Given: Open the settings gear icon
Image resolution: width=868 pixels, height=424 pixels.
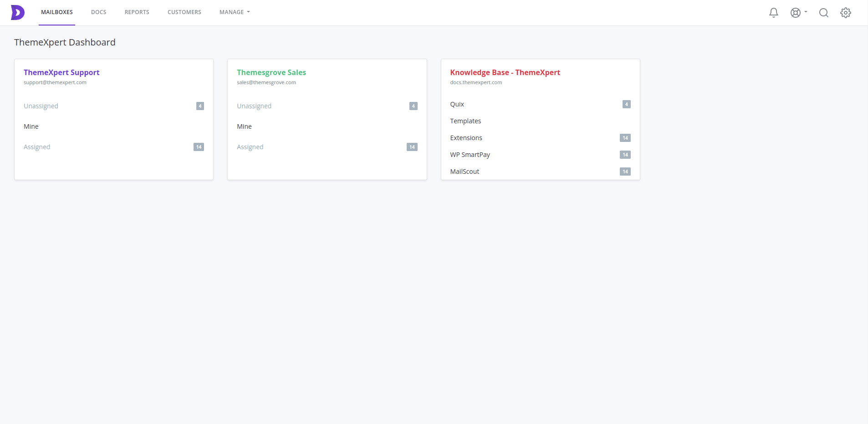Looking at the screenshot, I should pos(846,13).
